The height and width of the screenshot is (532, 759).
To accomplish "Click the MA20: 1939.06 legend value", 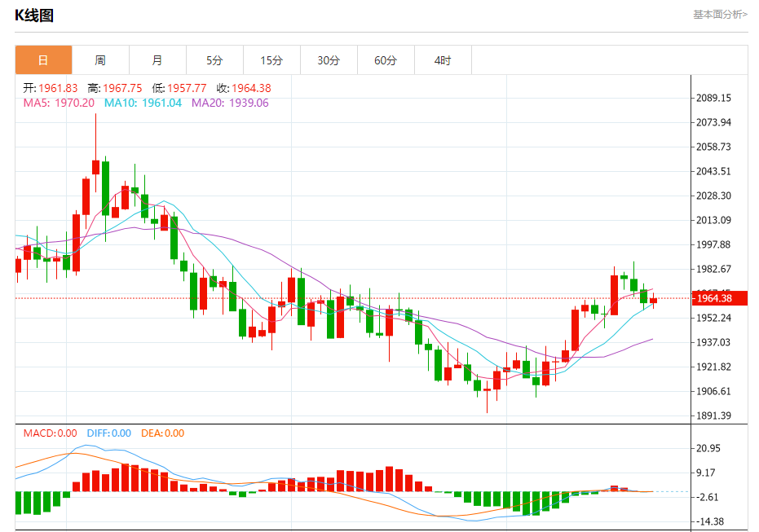I will coord(230,103).
